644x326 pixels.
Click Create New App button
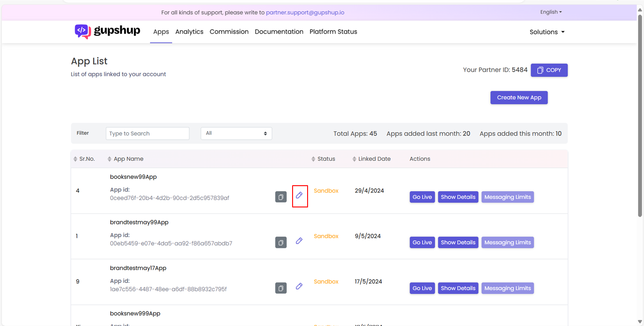tap(519, 97)
